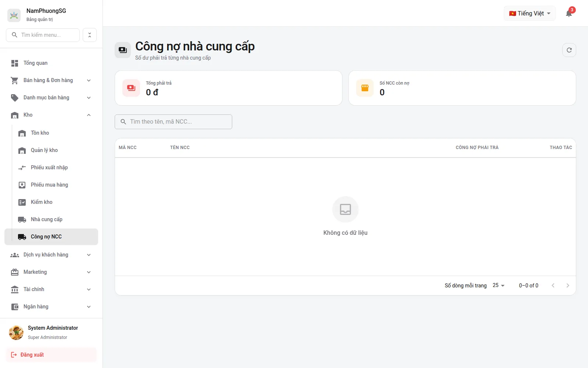Click the Tìm theo tên, mã NCC search field
Viewport: 588px width, 368px height.
pos(173,122)
